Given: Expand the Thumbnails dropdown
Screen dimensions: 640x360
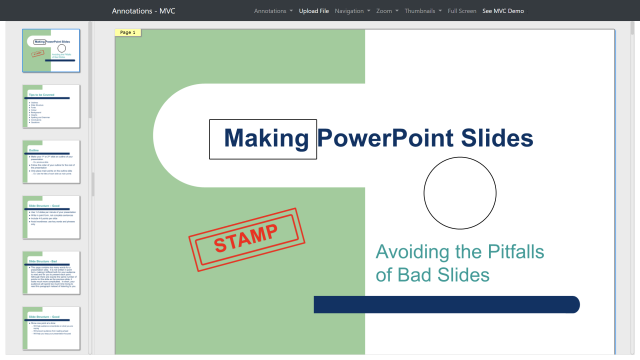Looking at the screenshot, I should click(x=423, y=11).
